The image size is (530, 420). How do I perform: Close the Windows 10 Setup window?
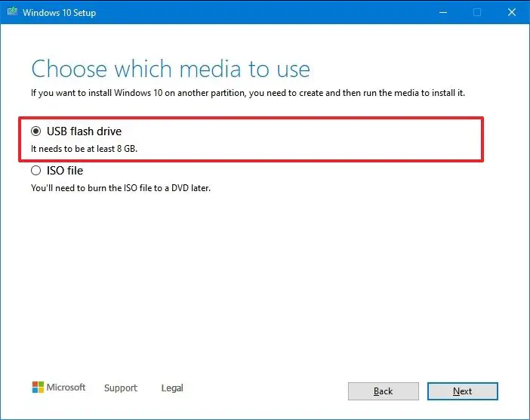pyautogui.click(x=512, y=12)
